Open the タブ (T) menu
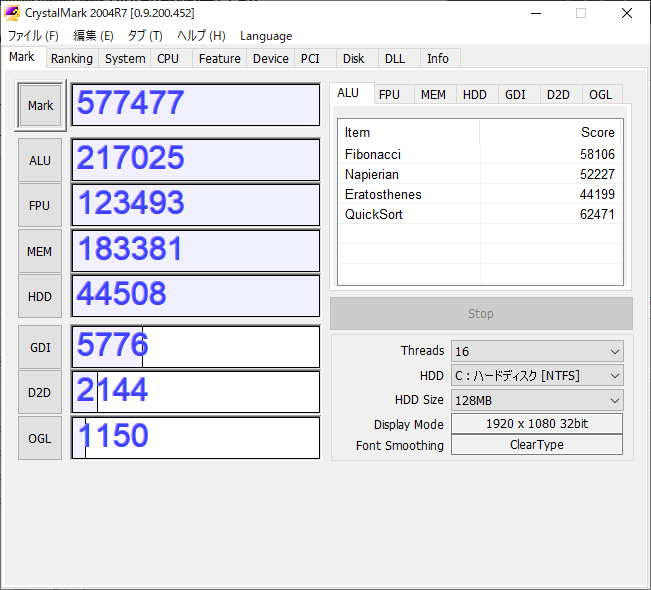This screenshot has height=590, width=651. [x=145, y=36]
